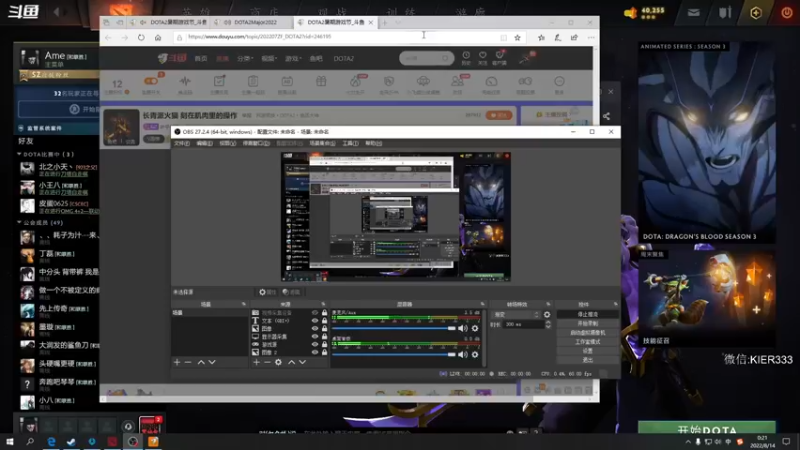Open the OBS Edit menu

click(204, 143)
